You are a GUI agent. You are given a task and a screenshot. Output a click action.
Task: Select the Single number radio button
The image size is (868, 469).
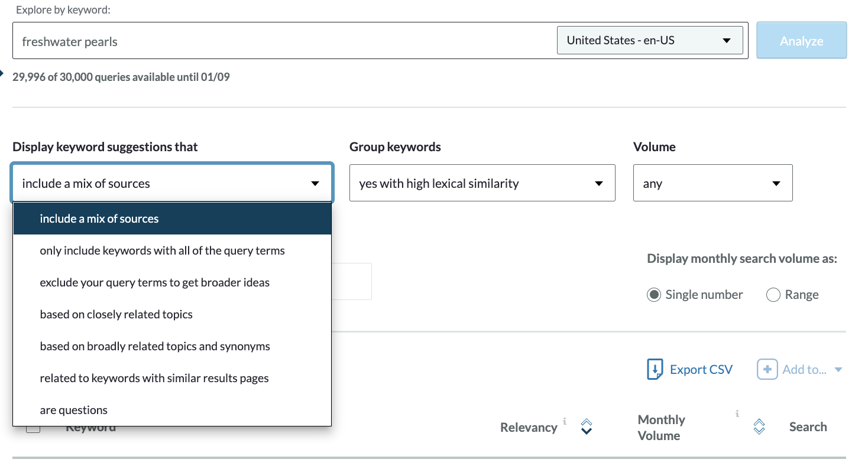(x=653, y=295)
